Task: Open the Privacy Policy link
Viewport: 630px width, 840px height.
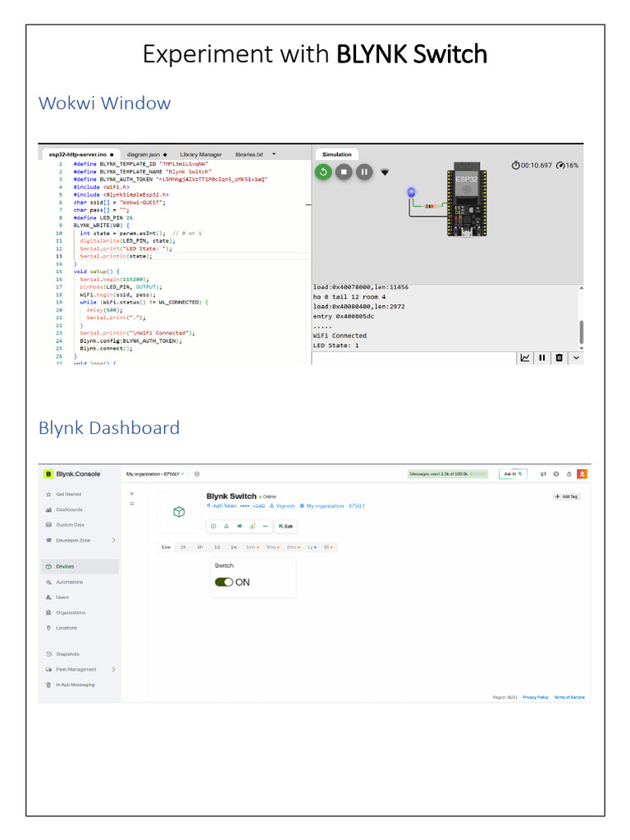Action: tap(535, 697)
